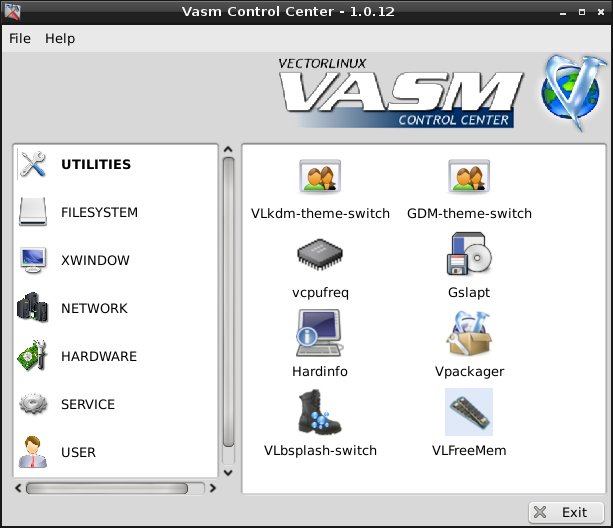Open the HARDWARE category
Viewport: 613px width, 528px height.
(99, 357)
